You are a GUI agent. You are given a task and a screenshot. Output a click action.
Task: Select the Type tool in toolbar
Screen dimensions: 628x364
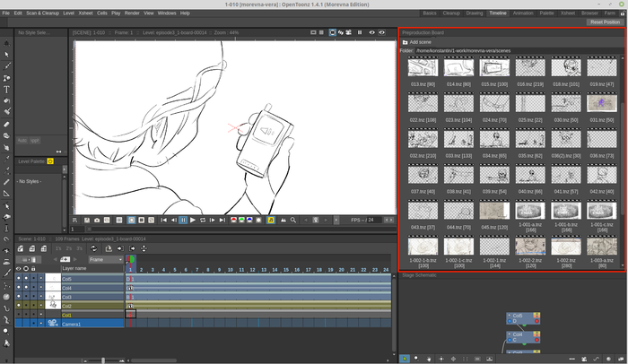[x=7, y=90]
